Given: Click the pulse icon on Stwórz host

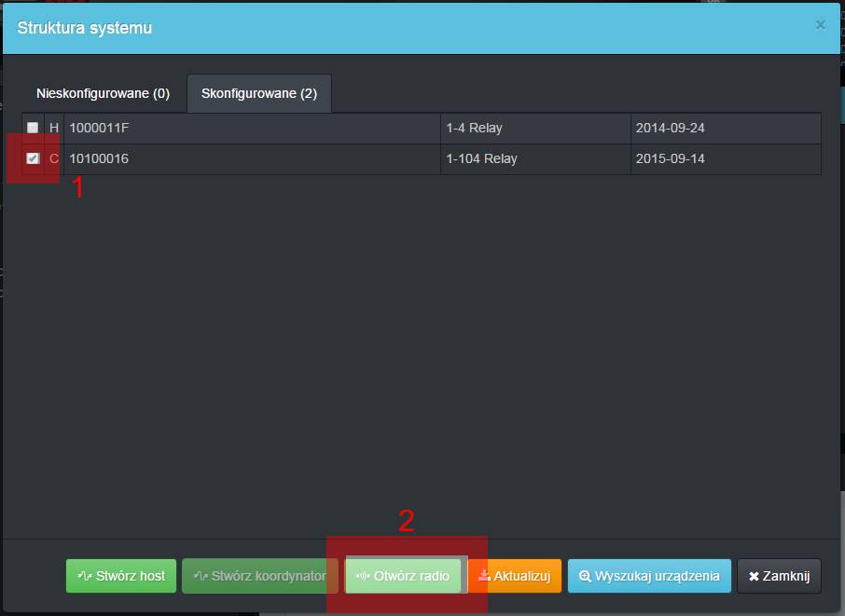Looking at the screenshot, I should 85,576.
